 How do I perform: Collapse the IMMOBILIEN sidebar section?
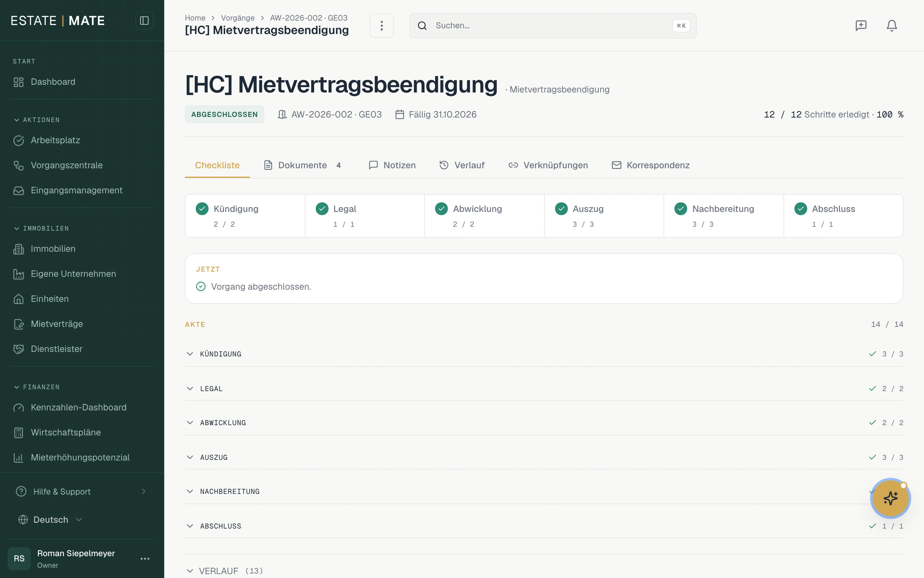(41, 229)
